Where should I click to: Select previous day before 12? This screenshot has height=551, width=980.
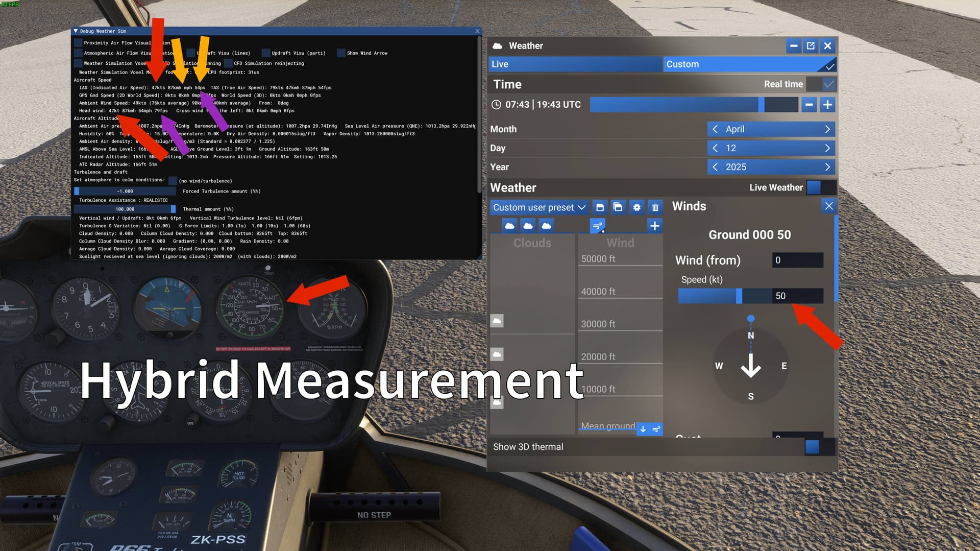click(x=715, y=148)
